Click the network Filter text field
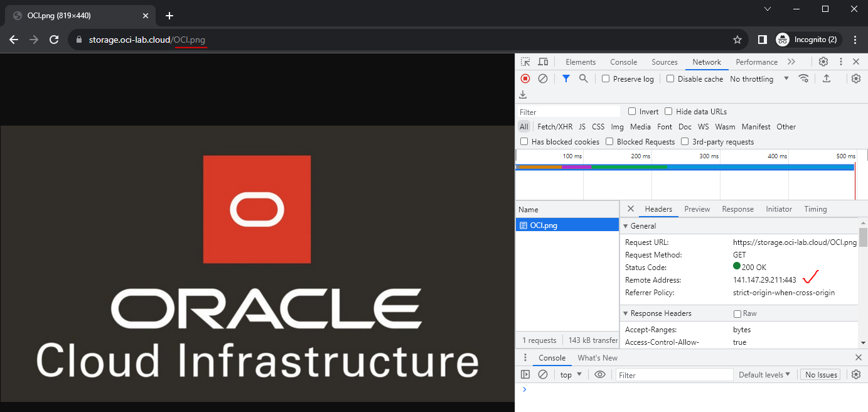This screenshot has width=868, height=412. (x=568, y=112)
